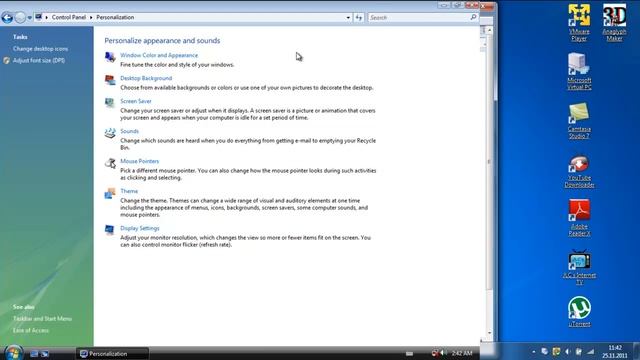This screenshot has width=640, height=360.
Task: Click the Mouse Pointers icon
Action: (x=110, y=163)
